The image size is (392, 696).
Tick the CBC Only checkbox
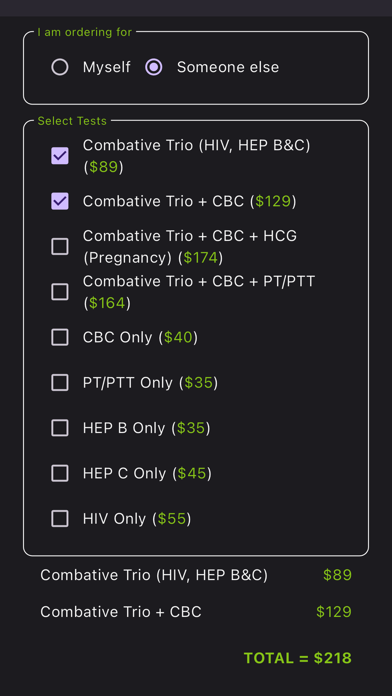click(x=60, y=337)
